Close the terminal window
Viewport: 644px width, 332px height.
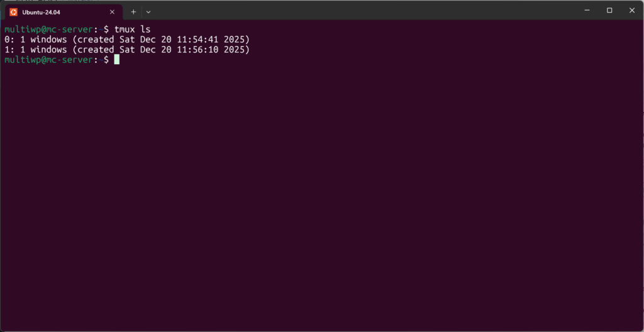pyautogui.click(x=631, y=10)
